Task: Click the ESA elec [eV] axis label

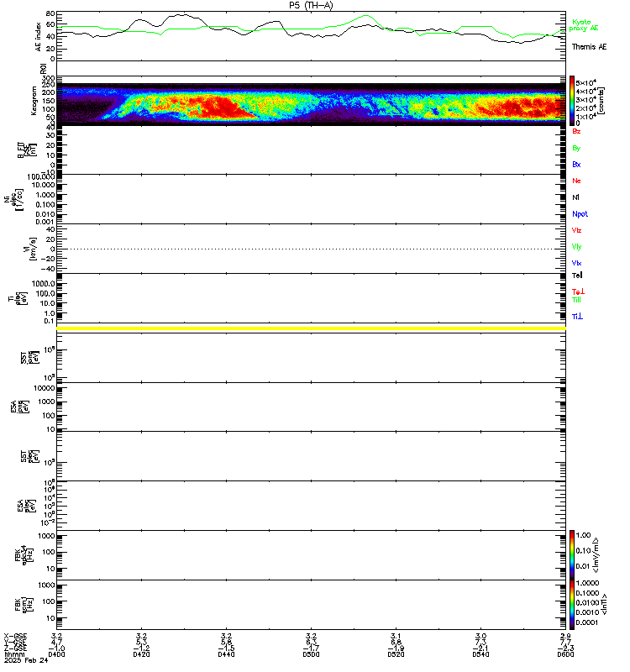Action: (x=27, y=506)
